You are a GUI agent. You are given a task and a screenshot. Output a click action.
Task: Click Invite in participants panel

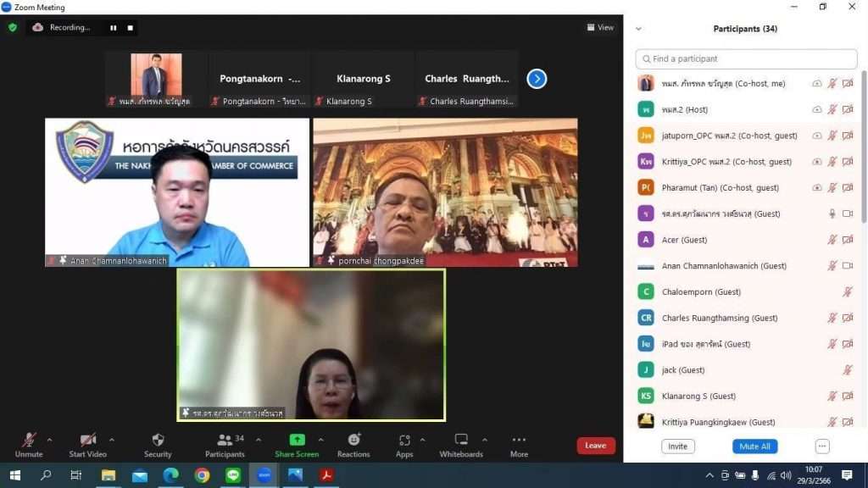pyautogui.click(x=677, y=446)
